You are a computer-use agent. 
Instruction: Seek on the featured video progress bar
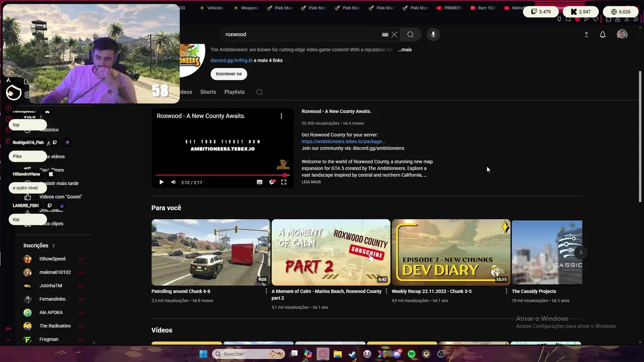[x=222, y=175]
